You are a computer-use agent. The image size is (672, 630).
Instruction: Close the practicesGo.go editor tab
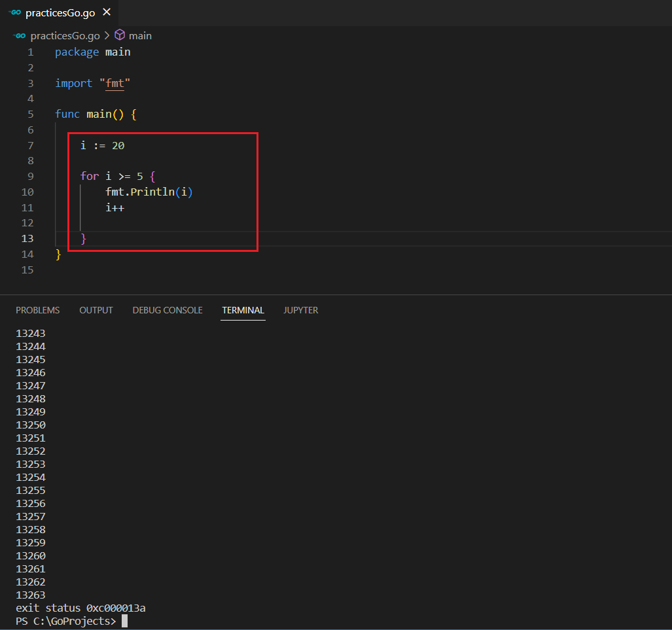coord(107,12)
